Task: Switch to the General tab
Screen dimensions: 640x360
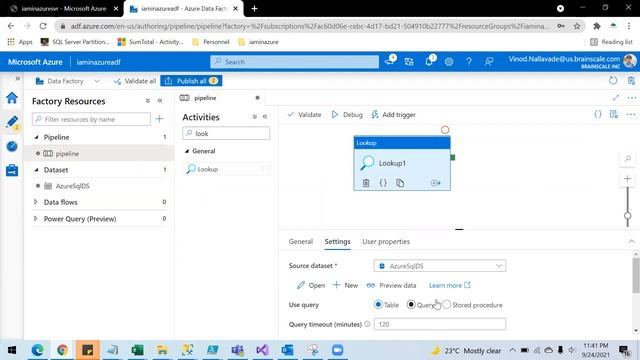Action: 301,241
